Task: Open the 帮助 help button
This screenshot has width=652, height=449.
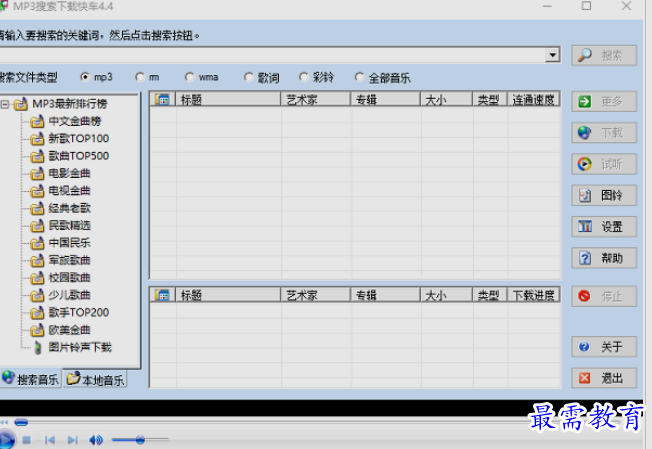Action: [604, 258]
